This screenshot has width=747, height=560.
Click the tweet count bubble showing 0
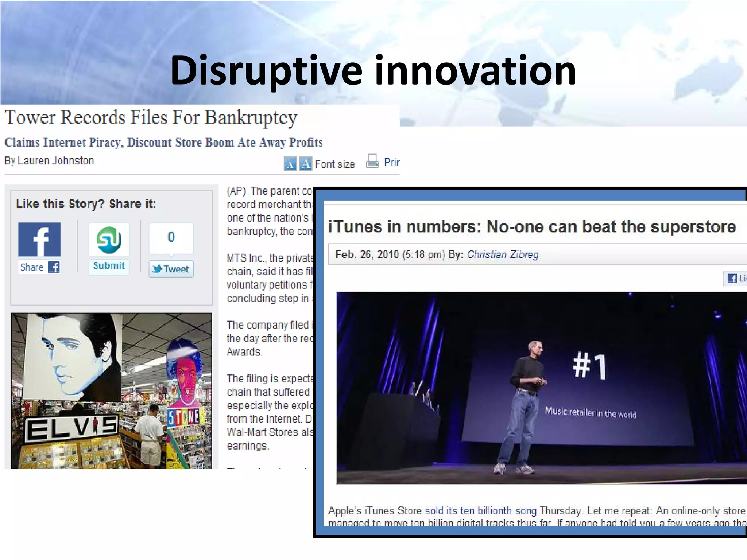(x=171, y=238)
